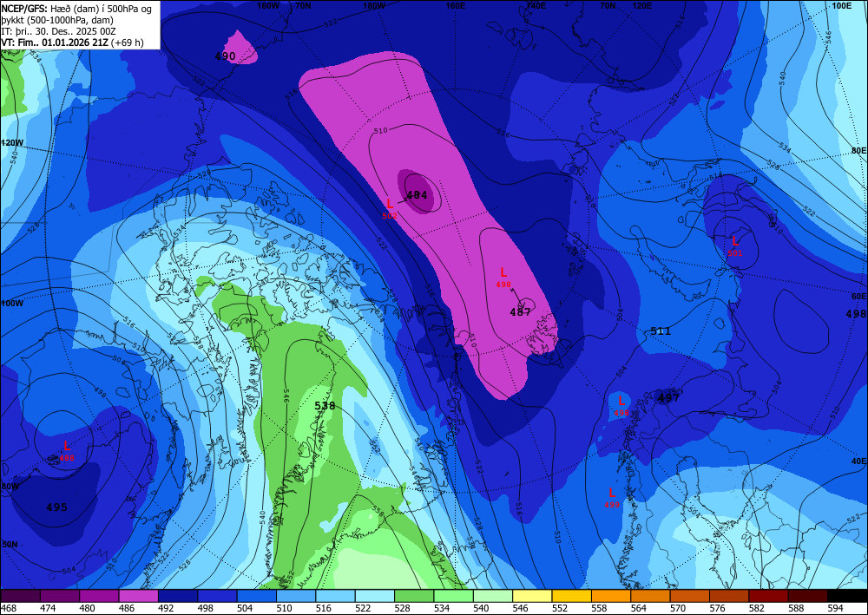Click the '468' value in the color legend
The height and width of the screenshot is (615, 868).
coord(9,608)
